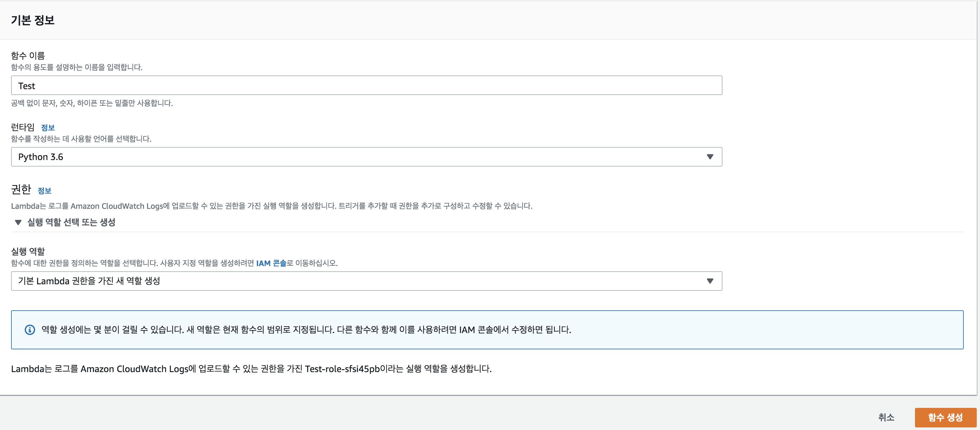Click the 실행 역할 field label
This screenshot has height=430, width=980.
tap(28, 251)
